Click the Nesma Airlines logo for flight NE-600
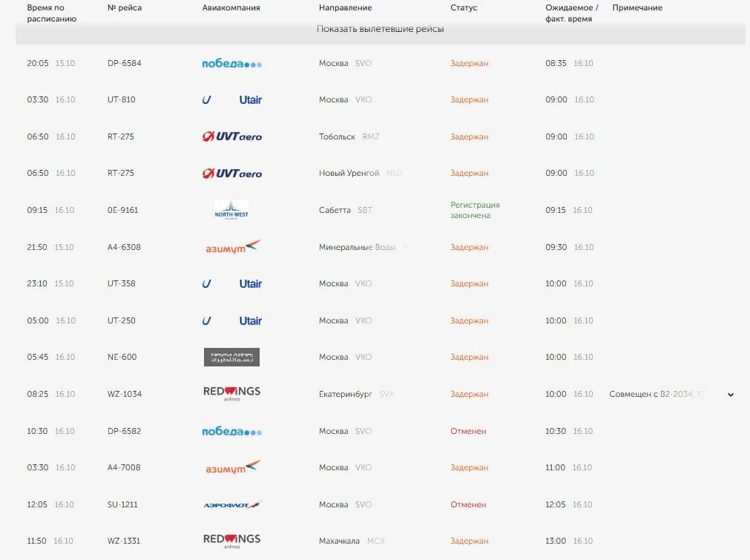Viewport: 750px width, 560px height. click(x=231, y=358)
